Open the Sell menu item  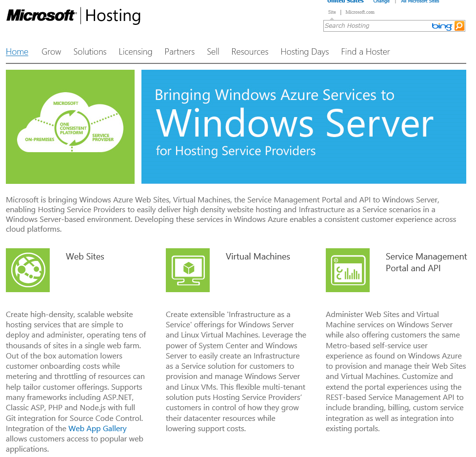click(213, 52)
